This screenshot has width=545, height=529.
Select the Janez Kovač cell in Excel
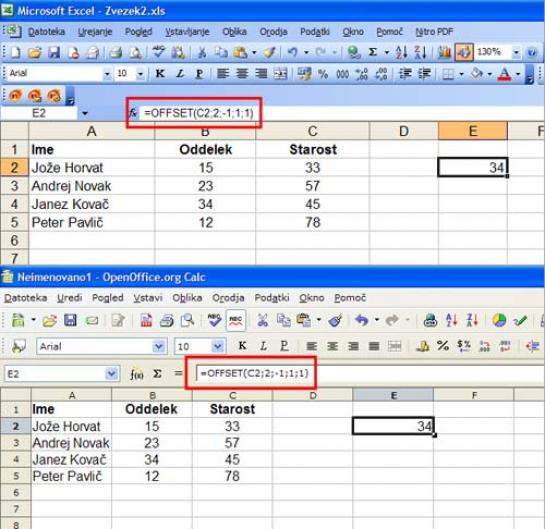[91, 204]
